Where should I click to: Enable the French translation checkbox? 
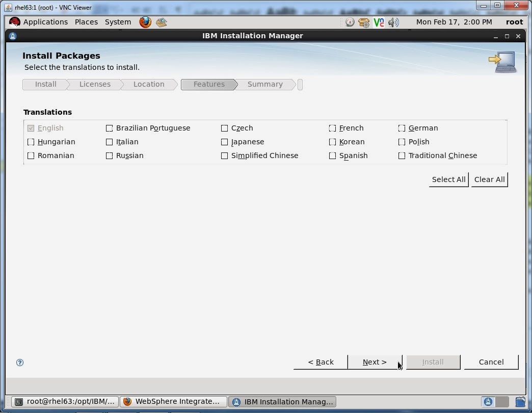332,128
